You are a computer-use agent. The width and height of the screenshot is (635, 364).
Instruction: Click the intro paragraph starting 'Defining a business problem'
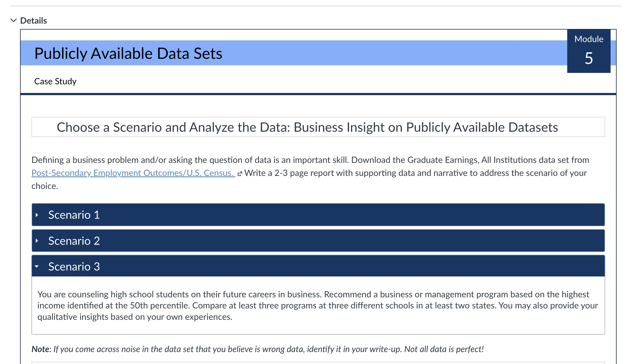pos(190,160)
